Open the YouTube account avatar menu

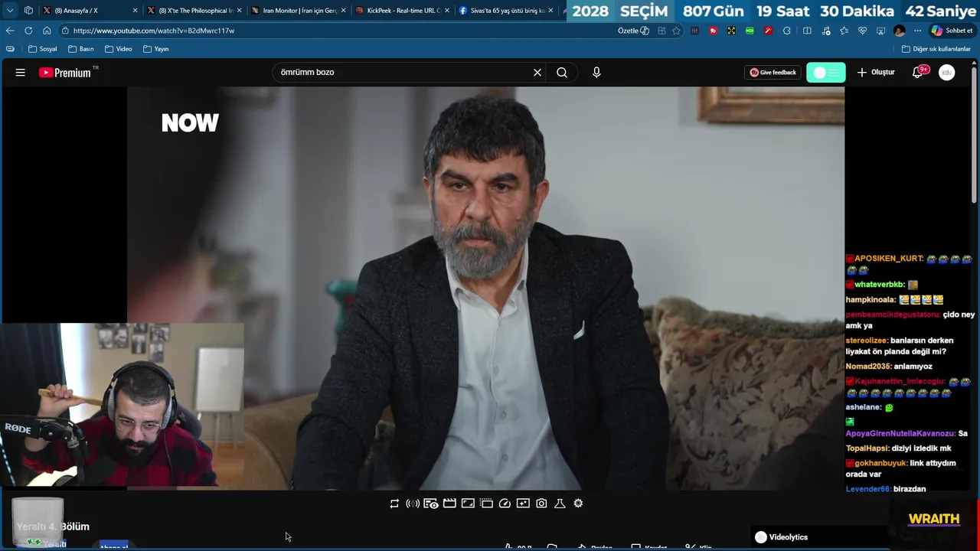point(947,73)
